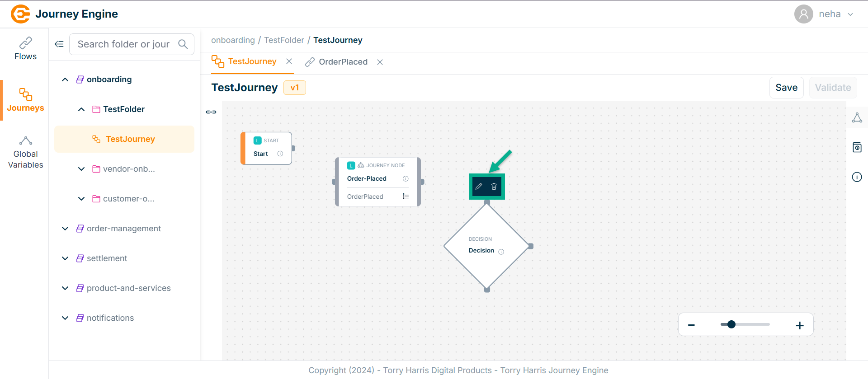Switch to the OrderPlaced tab
This screenshot has height=379, width=868.
point(343,62)
